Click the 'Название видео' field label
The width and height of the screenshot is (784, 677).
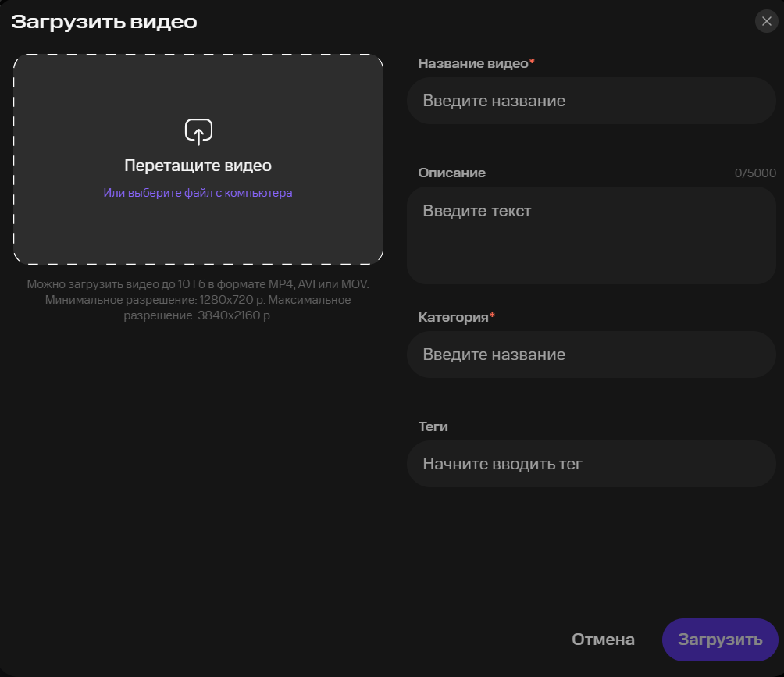(473, 63)
